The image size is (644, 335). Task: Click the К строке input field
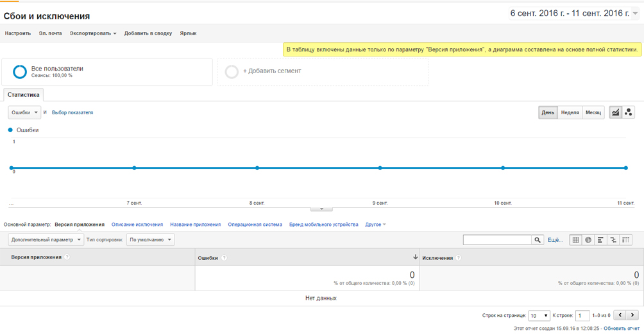(582, 316)
